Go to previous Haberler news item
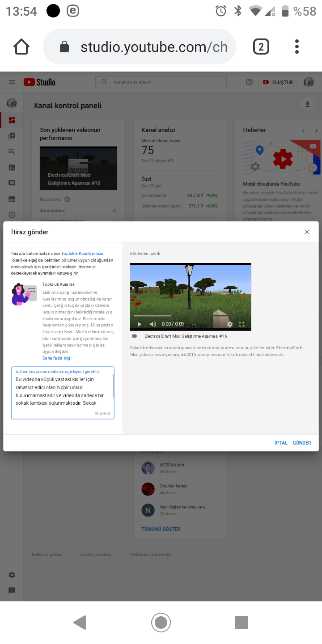The image size is (322, 644). coord(303,131)
